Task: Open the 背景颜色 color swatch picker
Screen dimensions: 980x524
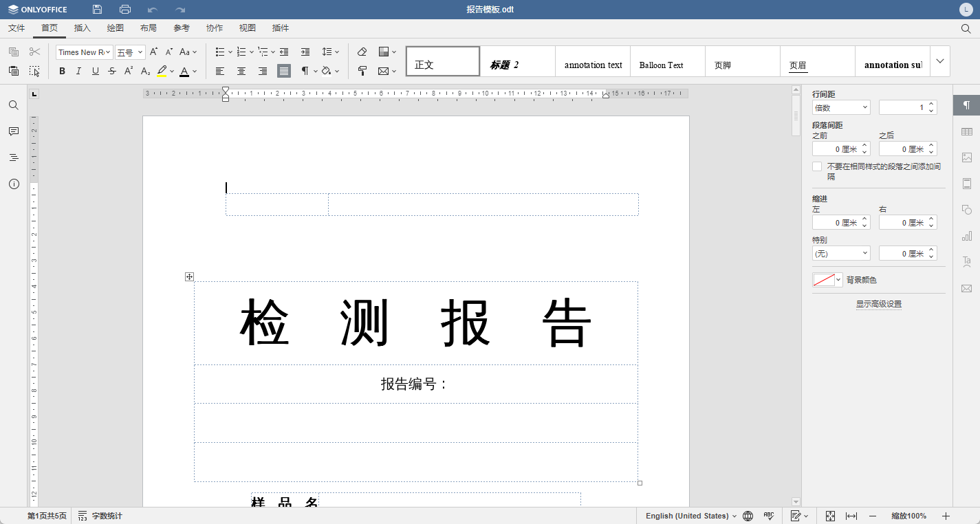Action: click(827, 279)
